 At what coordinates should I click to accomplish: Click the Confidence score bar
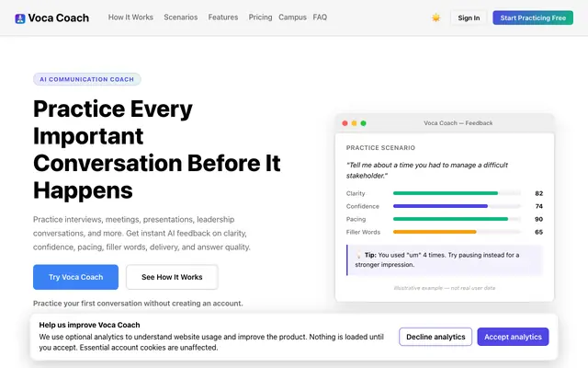pyautogui.click(x=457, y=206)
